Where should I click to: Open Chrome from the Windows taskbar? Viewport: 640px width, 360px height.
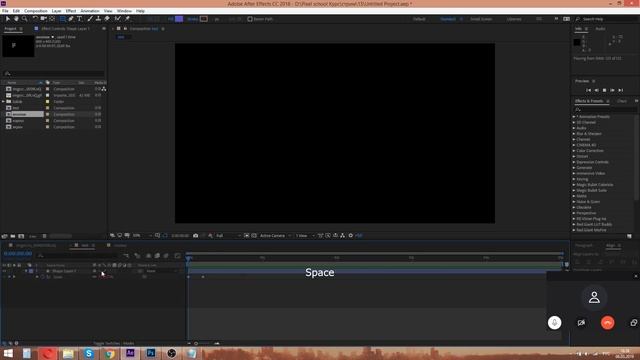109,353
